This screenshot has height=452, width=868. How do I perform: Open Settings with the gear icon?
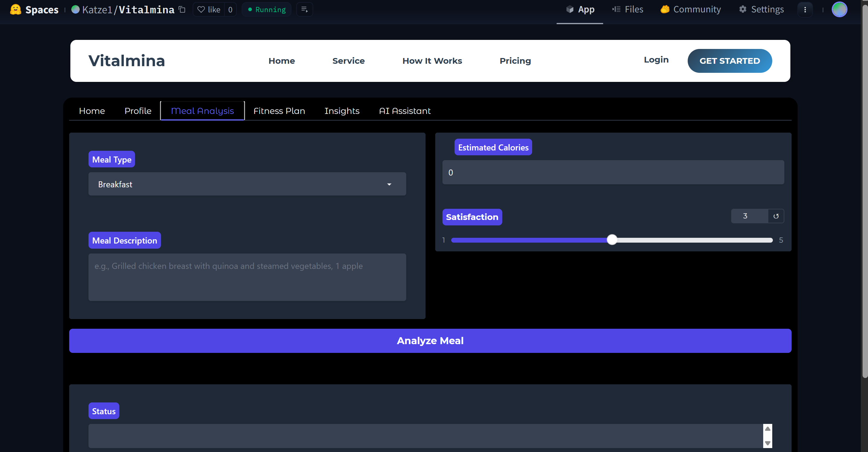743,9
